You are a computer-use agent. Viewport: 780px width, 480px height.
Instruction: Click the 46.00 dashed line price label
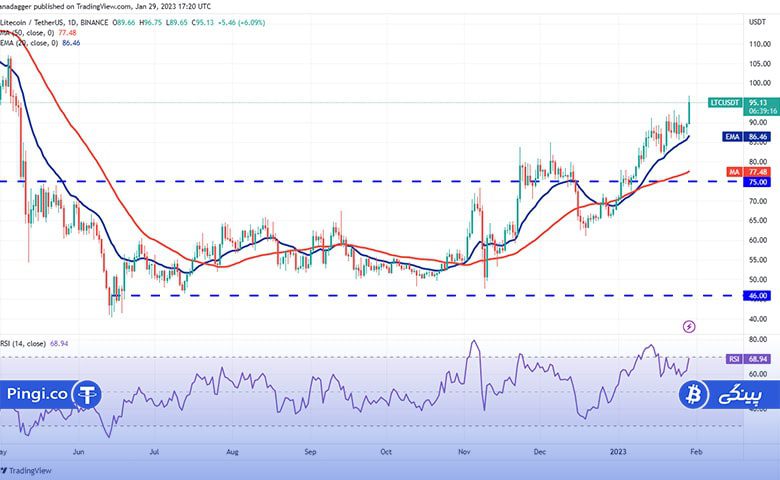click(x=757, y=295)
